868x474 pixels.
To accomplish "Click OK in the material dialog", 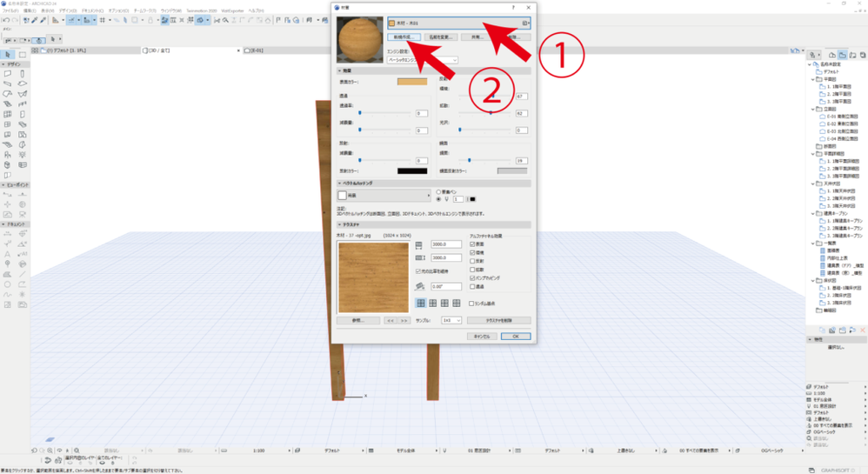I will (x=516, y=336).
